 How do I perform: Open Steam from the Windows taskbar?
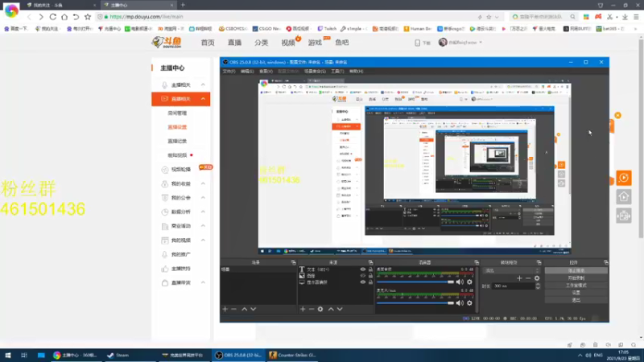pyautogui.click(x=118, y=355)
